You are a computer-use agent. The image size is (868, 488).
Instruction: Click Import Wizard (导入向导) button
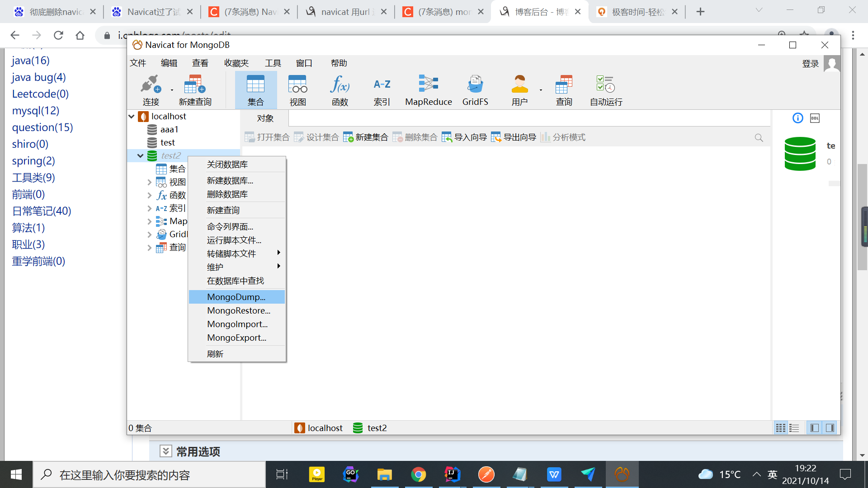[x=464, y=137]
